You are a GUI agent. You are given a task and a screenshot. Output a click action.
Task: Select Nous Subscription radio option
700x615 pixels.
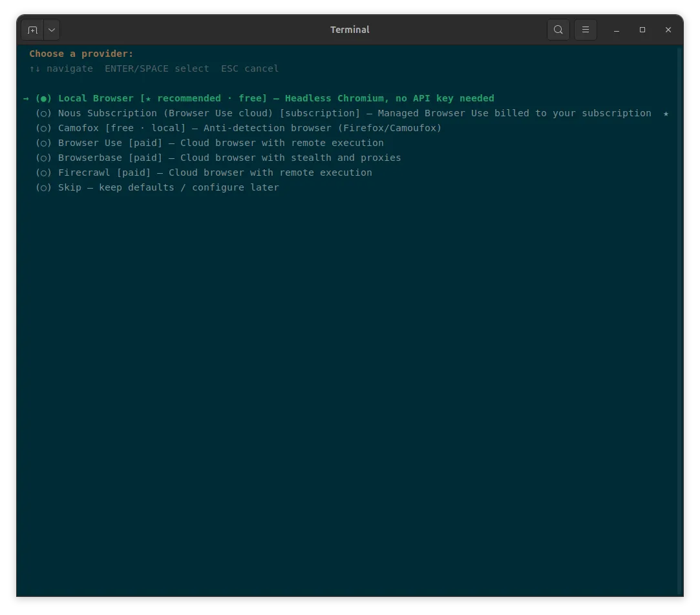[43, 113]
